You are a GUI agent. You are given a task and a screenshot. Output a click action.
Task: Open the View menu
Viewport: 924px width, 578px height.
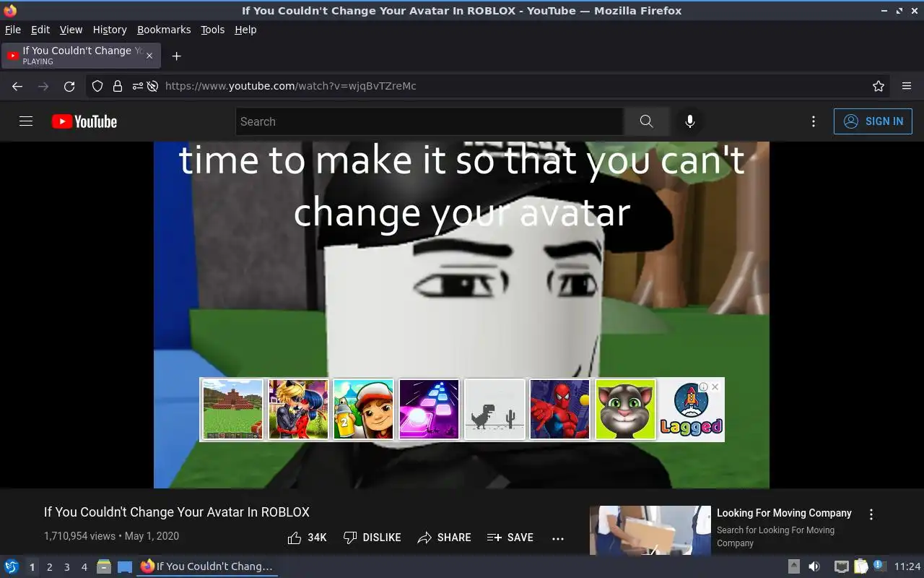[71, 30]
